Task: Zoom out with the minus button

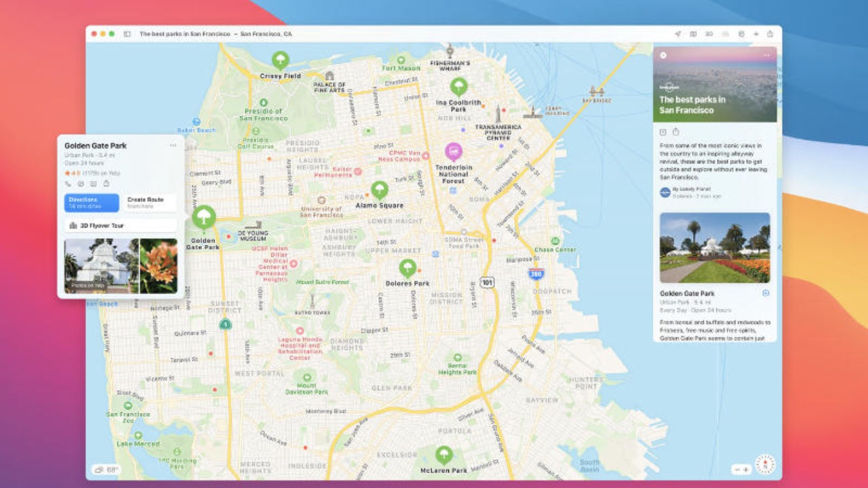Action: click(x=737, y=469)
